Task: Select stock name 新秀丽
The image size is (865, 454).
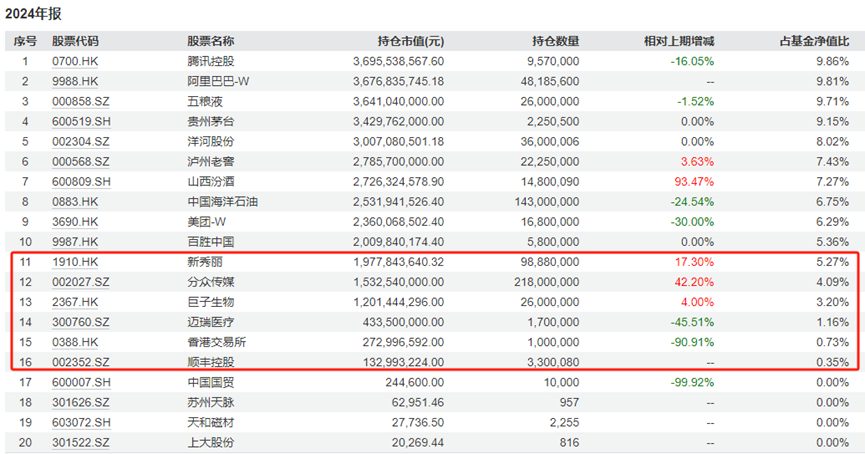Action: coord(205,262)
